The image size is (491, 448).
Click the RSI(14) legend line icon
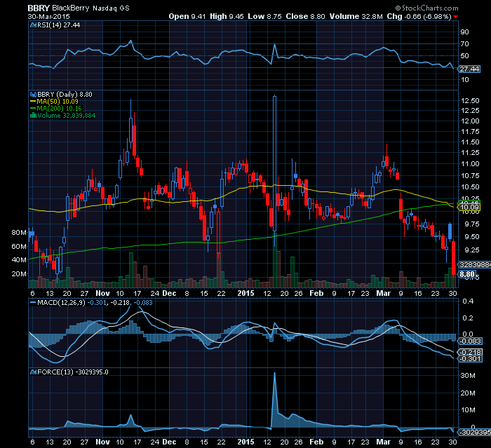tap(32, 25)
